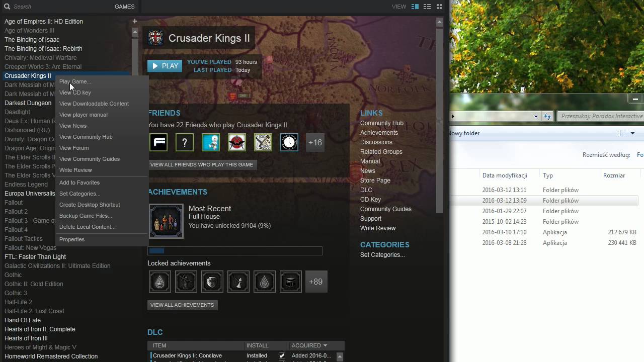This screenshot has height=362, width=644.
Task: Open first friend avatar with F logo
Action: point(158,142)
